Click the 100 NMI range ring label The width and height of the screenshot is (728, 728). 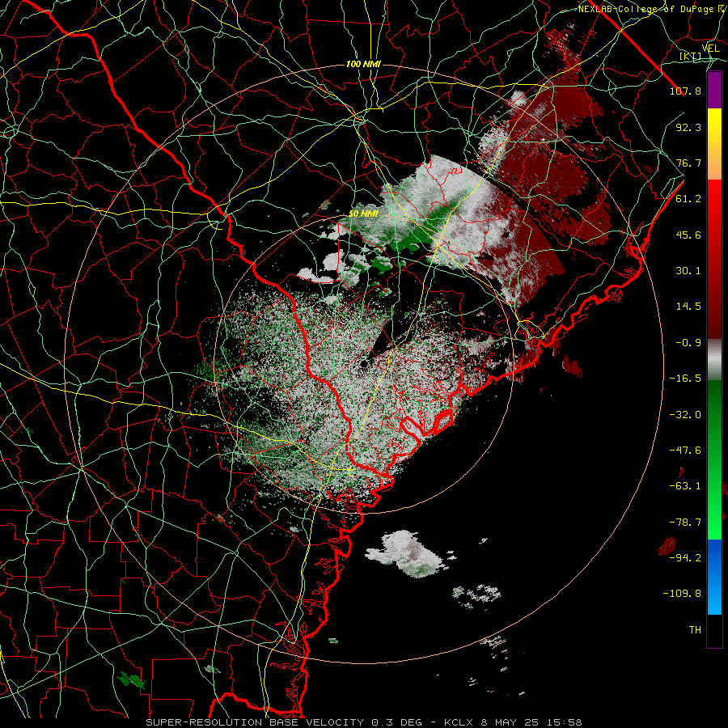click(363, 64)
